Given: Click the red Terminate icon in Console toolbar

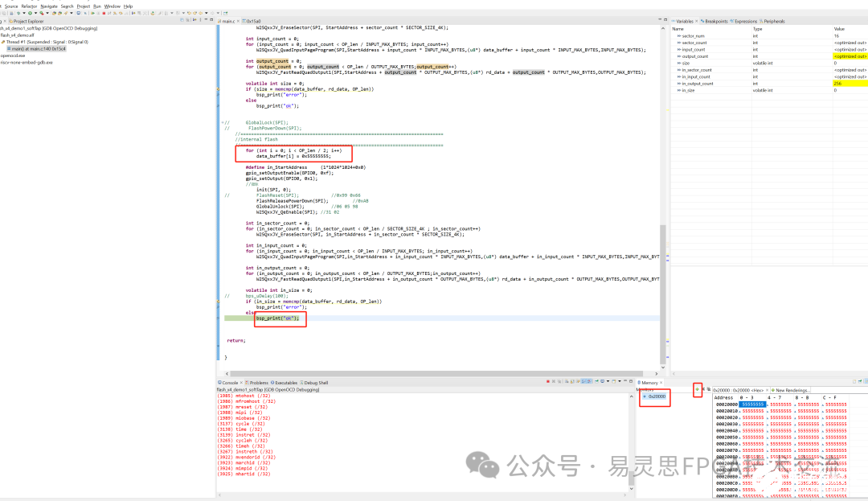Looking at the screenshot, I should point(548,381).
